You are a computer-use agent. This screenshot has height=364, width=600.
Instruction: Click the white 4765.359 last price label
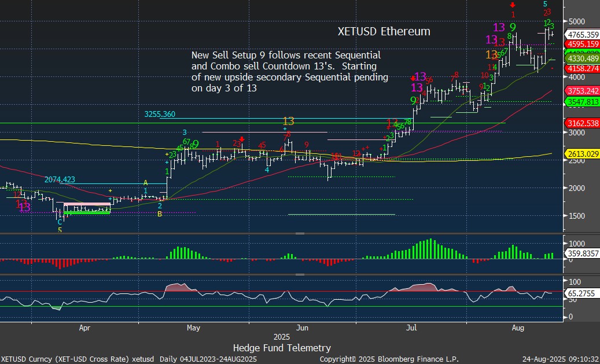583,35
